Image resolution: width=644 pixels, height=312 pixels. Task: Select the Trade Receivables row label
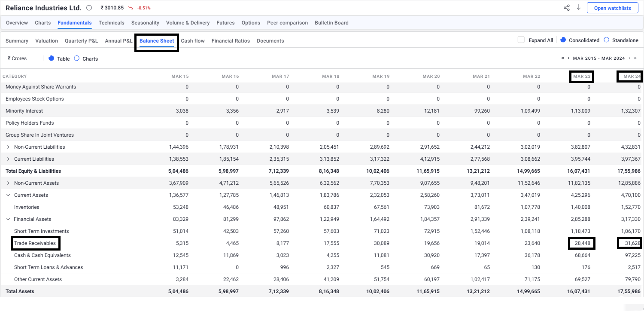(x=35, y=243)
